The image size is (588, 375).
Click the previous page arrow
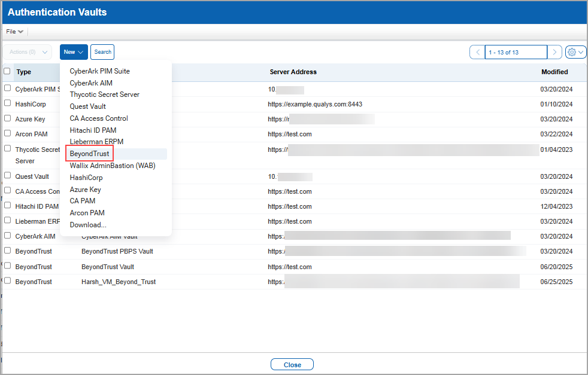pyautogui.click(x=477, y=52)
